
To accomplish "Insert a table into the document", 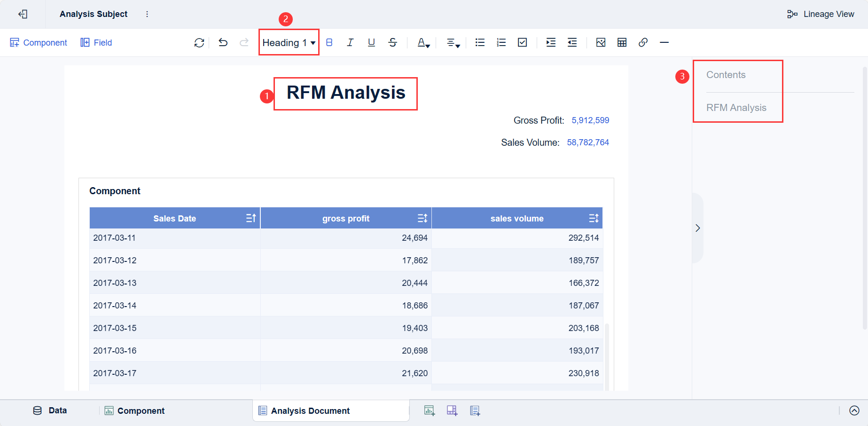I will point(622,43).
